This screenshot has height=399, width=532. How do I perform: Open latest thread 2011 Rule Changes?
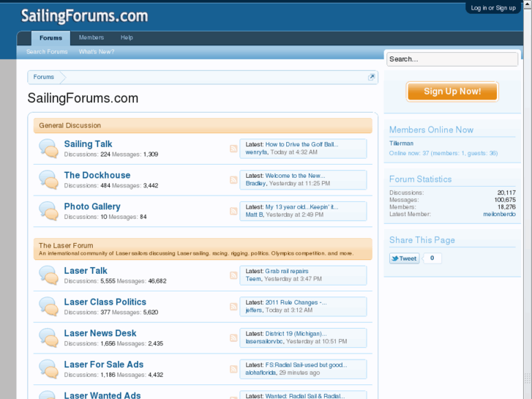296,302
